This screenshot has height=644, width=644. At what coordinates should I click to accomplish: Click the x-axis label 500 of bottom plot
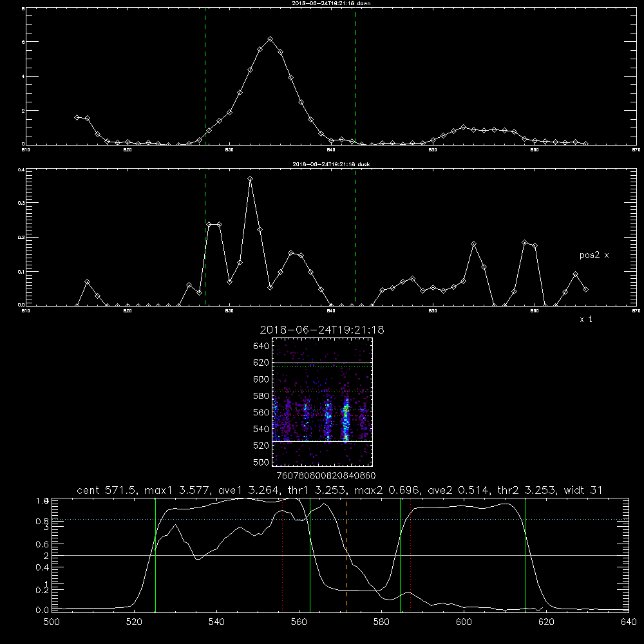coord(52,622)
